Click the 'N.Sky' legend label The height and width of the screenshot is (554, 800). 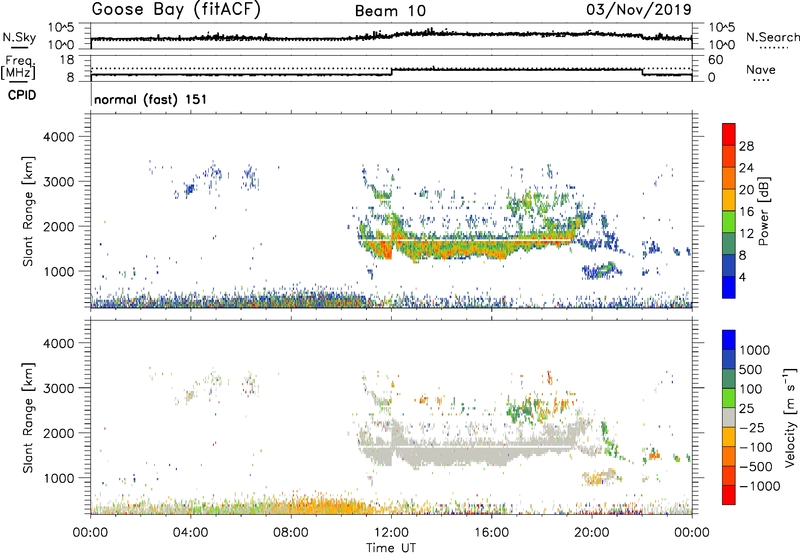pos(19,37)
